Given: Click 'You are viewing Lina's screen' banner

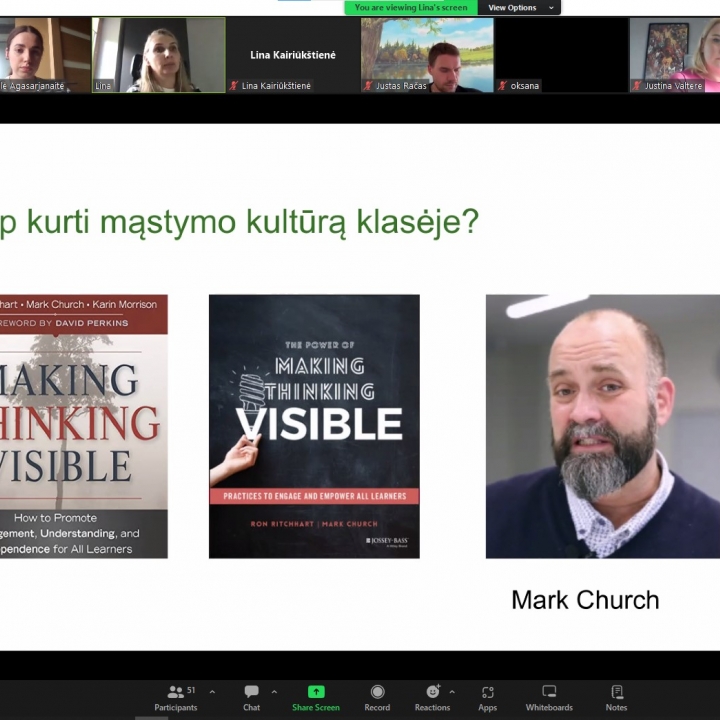Looking at the screenshot, I should click(411, 7).
